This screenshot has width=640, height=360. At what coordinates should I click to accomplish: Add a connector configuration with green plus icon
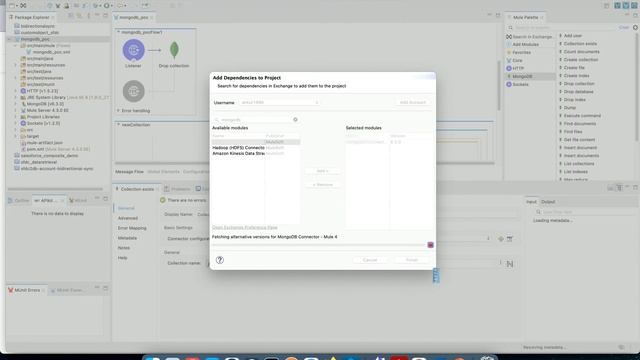pos(501,239)
